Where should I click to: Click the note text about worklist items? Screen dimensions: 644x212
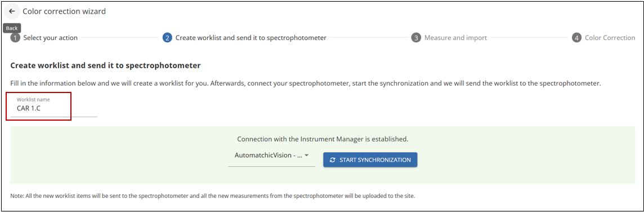point(213,196)
